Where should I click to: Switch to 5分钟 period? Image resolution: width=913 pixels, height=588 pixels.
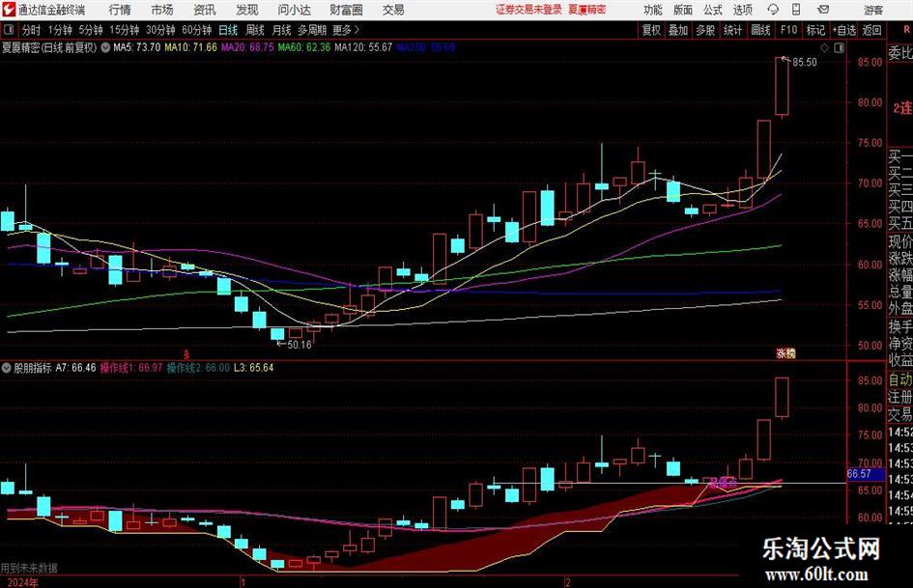tap(91, 30)
